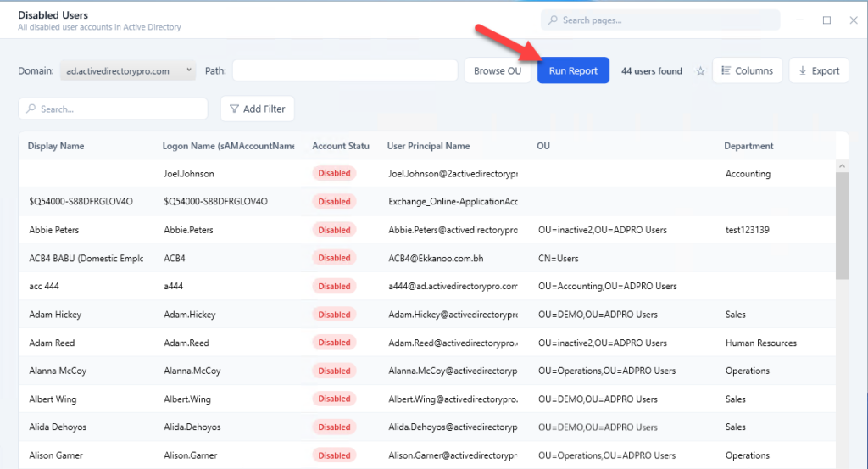Viewport: 868px width, 469px height.
Task: Click the scrollbar up arrow
Action: (842, 166)
